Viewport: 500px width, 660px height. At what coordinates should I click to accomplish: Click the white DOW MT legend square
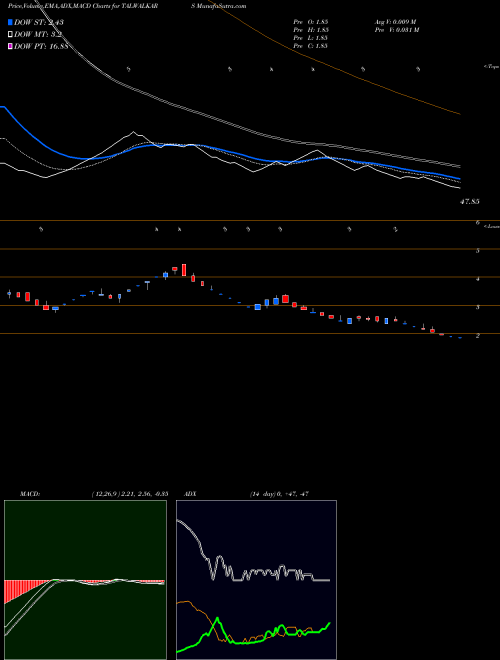(10, 35)
